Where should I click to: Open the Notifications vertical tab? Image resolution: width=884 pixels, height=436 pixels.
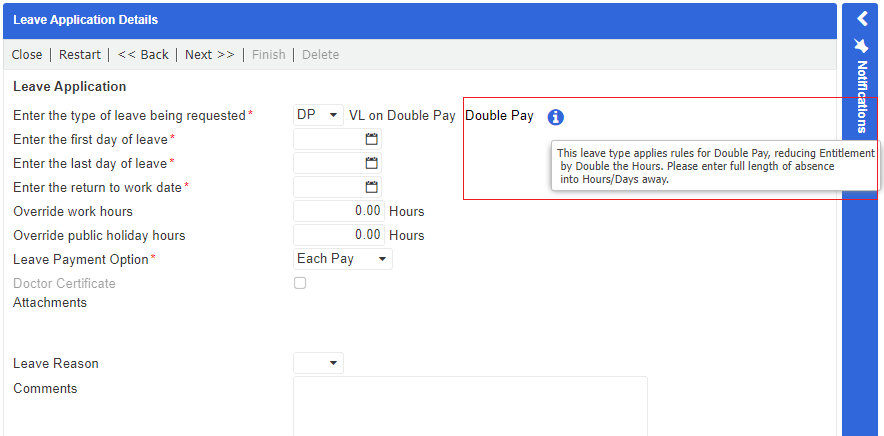click(862, 97)
